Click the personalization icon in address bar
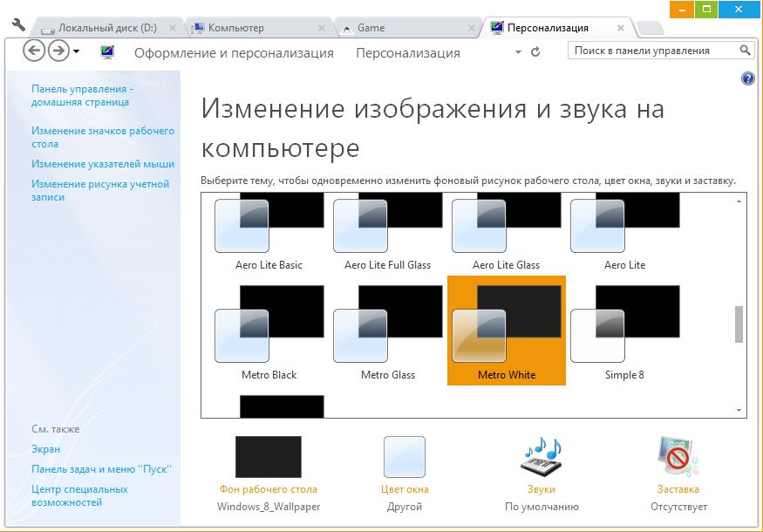Screen dimensions: 763x532 pyautogui.click(x=107, y=52)
